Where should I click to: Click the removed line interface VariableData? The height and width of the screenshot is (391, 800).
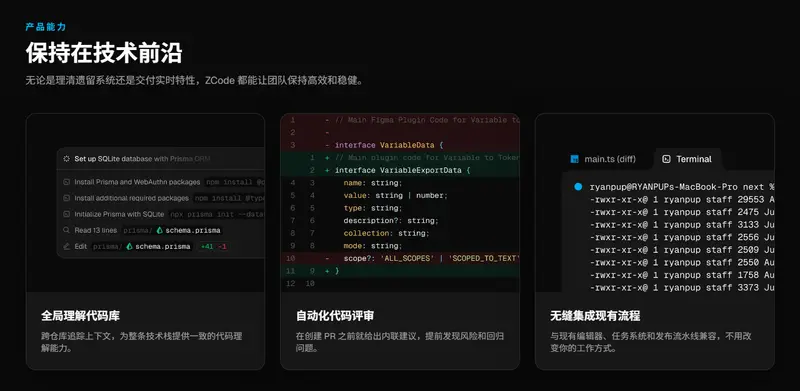point(399,145)
